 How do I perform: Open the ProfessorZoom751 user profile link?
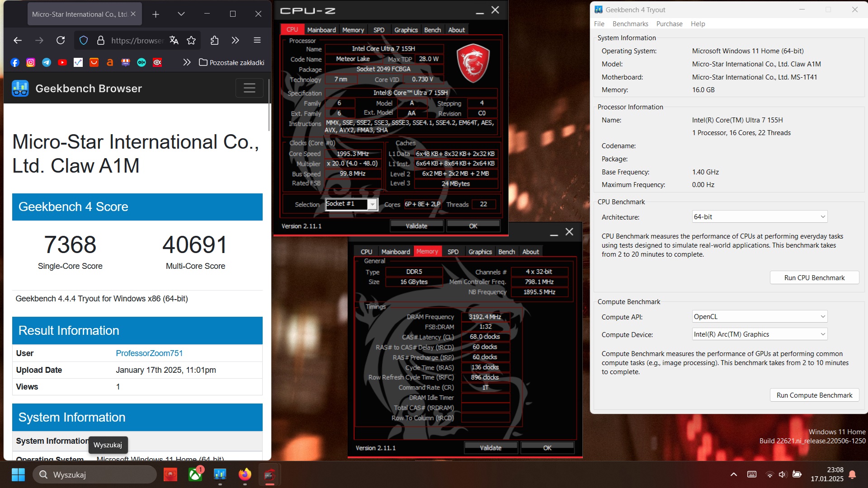click(x=149, y=353)
